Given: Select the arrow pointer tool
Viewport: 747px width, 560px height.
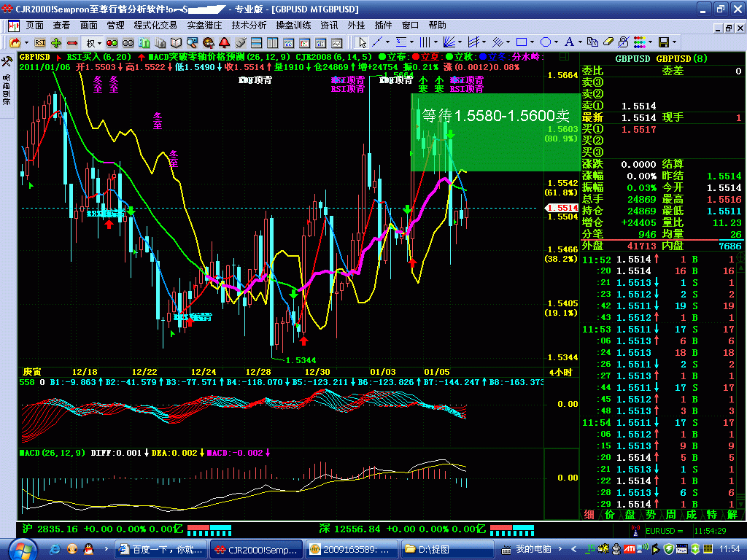Looking at the screenshot, I should pos(362,42).
